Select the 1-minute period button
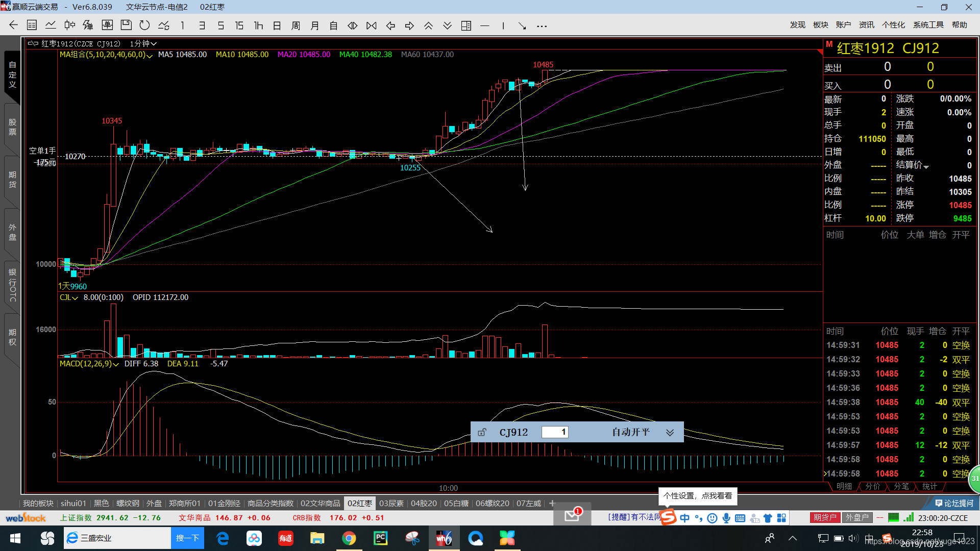 pos(183,25)
